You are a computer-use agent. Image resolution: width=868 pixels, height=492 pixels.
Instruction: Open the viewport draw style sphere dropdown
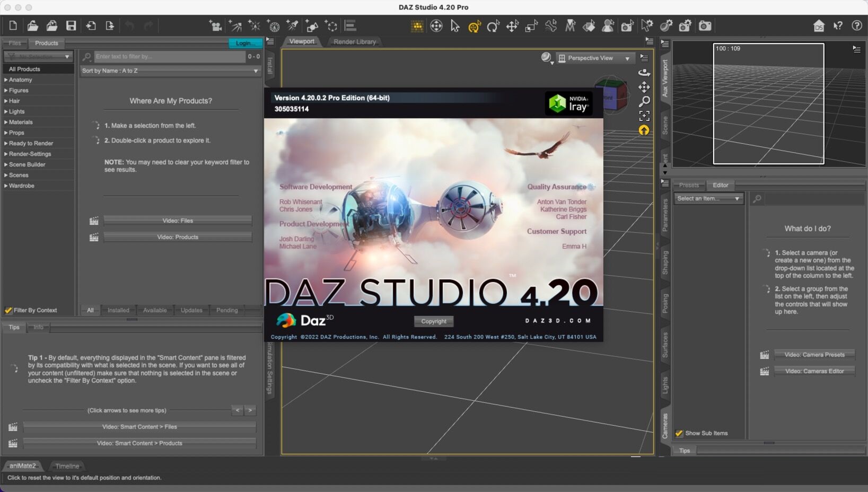point(547,58)
